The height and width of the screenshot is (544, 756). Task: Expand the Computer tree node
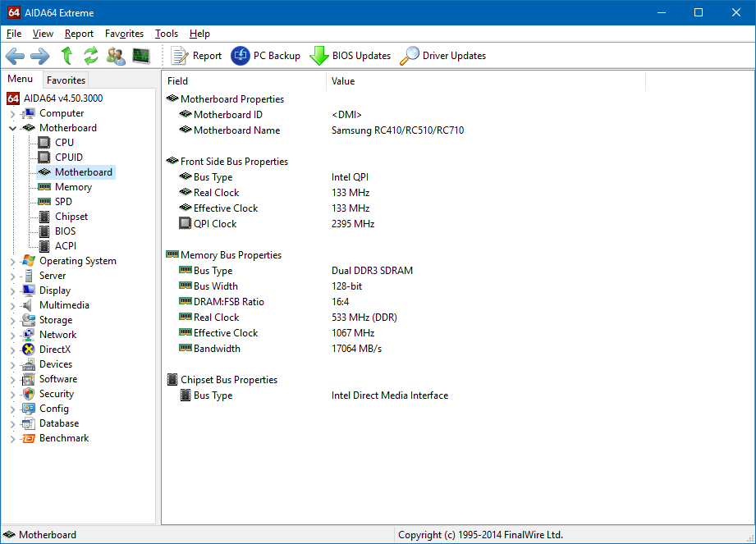[x=13, y=114]
